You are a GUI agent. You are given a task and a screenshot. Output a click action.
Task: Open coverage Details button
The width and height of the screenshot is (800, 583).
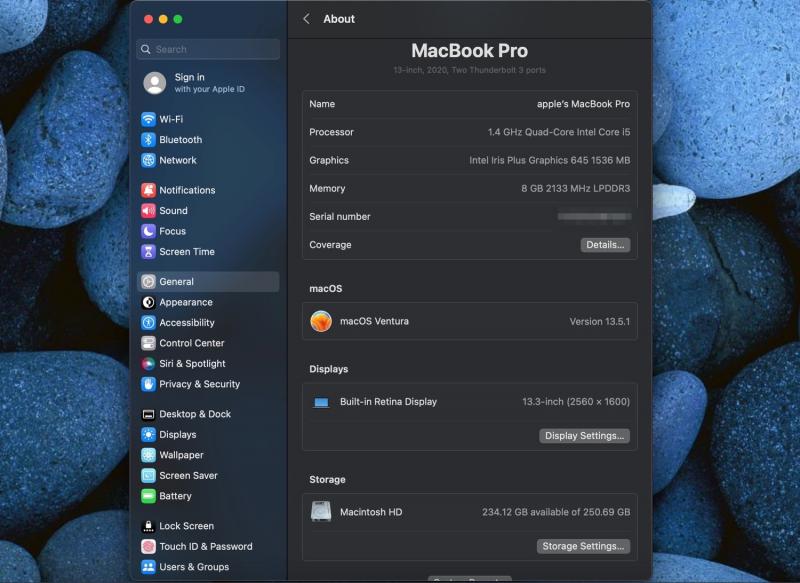click(x=605, y=245)
